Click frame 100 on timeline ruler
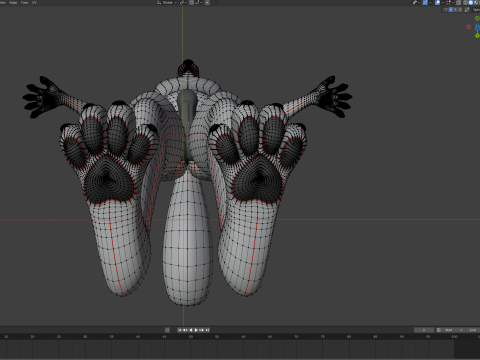Viewport: 480px width, 360px height. (x=455, y=337)
